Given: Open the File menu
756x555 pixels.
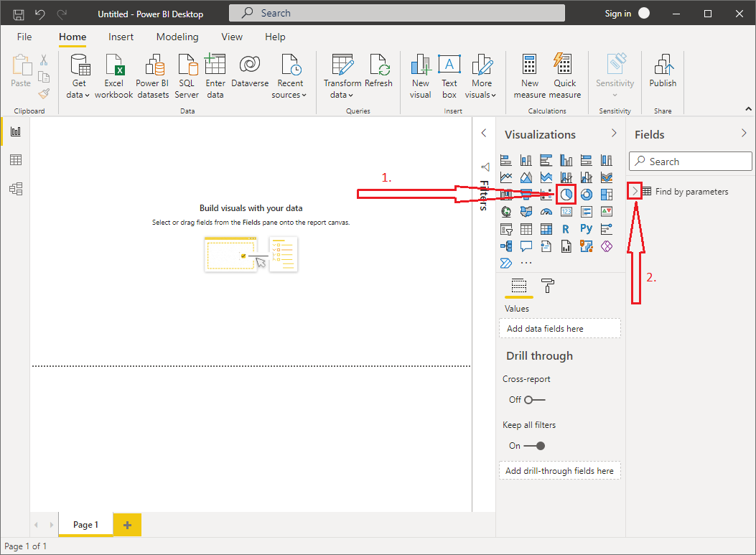Looking at the screenshot, I should coord(24,37).
